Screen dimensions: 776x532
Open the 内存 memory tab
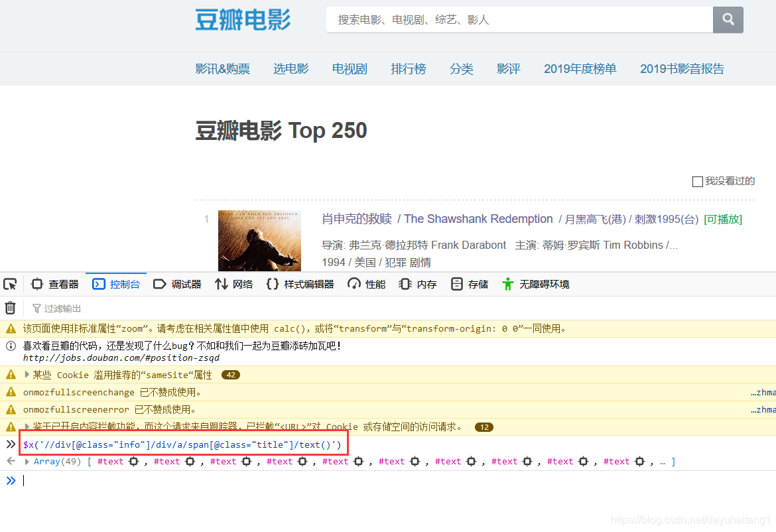[x=418, y=284]
